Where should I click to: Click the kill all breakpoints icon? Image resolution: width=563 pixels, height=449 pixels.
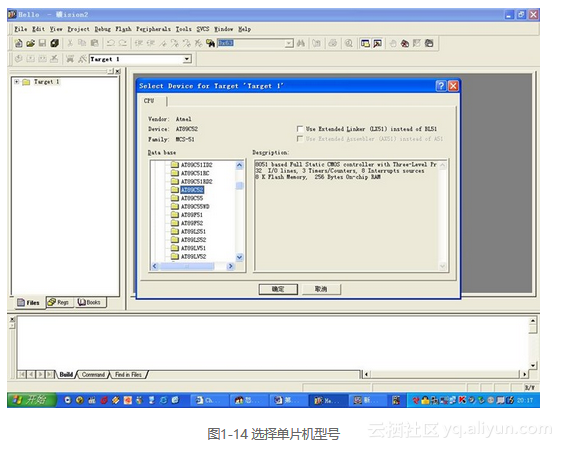tap(405, 43)
